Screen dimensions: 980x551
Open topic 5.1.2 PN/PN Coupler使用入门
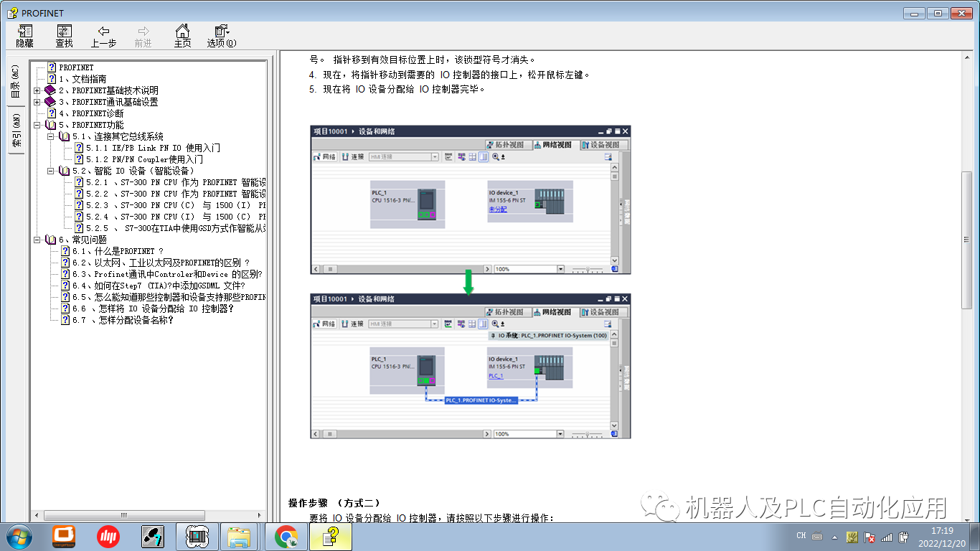[144, 159]
